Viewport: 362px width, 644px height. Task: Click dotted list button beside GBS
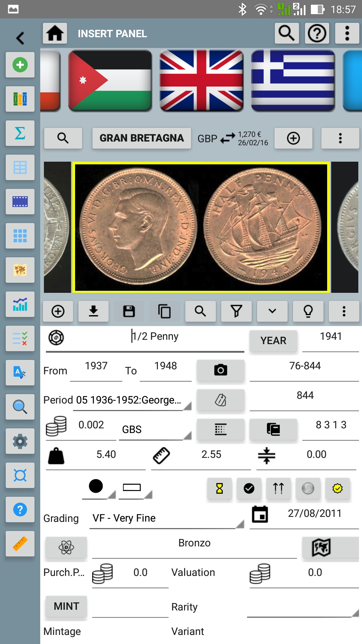coord(221,429)
